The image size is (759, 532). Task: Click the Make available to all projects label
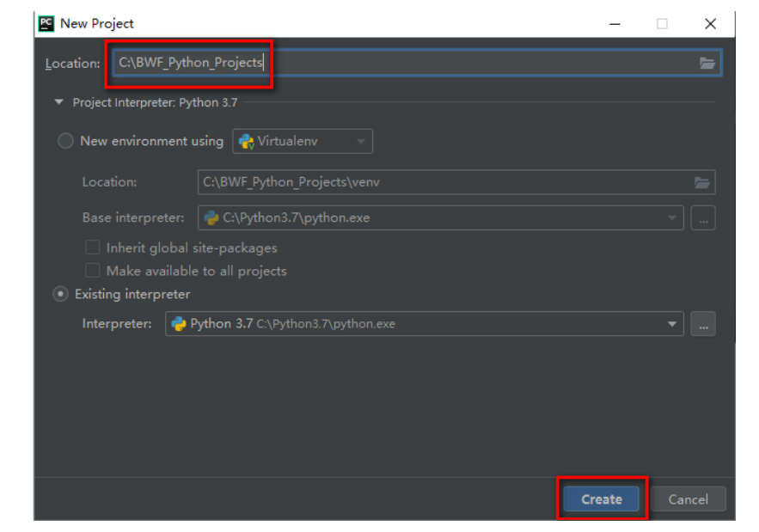pyautogui.click(x=197, y=271)
